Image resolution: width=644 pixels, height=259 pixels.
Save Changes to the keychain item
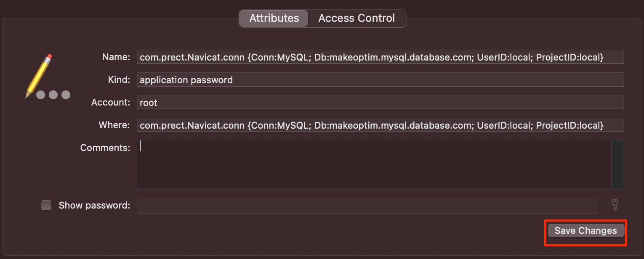coord(585,230)
